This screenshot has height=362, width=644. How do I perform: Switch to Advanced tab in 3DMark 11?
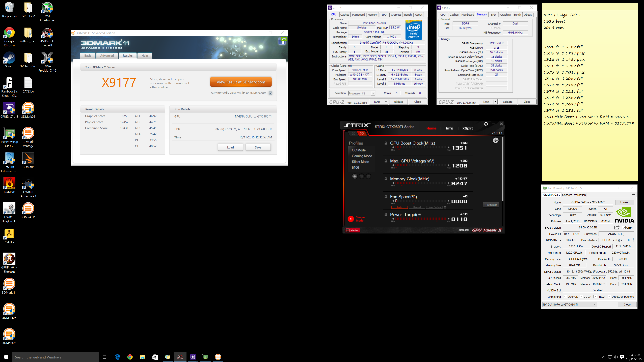pyautogui.click(x=107, y=56)
